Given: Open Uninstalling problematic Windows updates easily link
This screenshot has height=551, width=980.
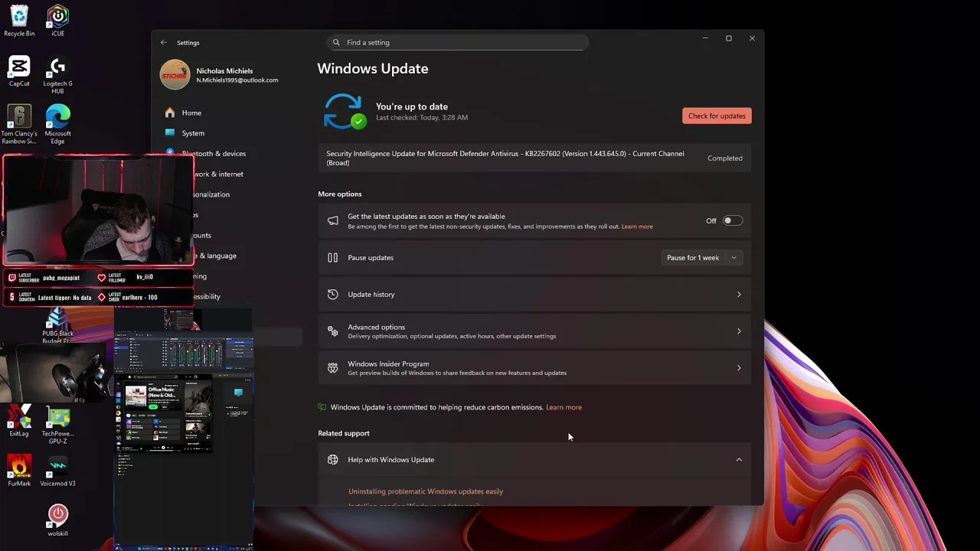Looking at the screenshot, I should (426, 491).
